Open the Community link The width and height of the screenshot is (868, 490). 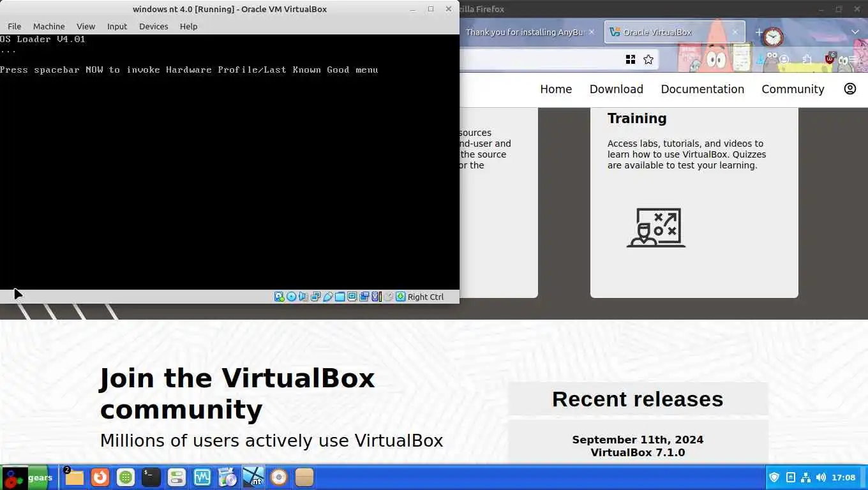pyautogui.click(x=793, y=89)
